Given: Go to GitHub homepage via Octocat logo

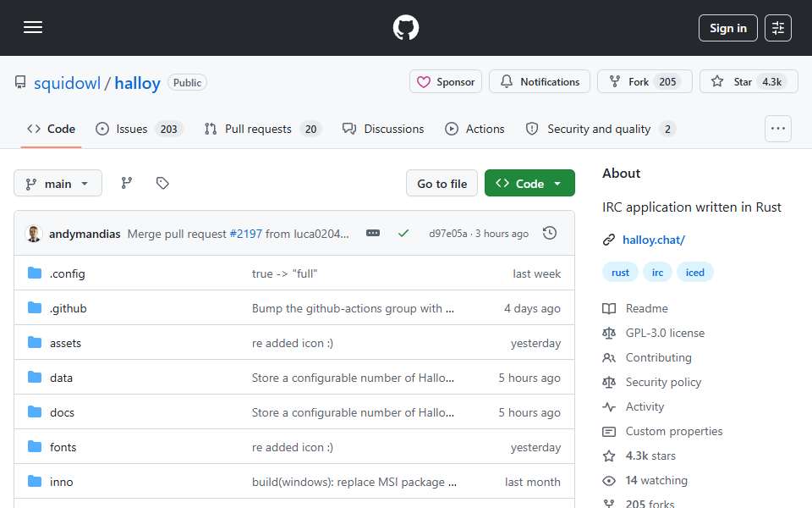Looking at the screenshot, I should pos(405,27).
